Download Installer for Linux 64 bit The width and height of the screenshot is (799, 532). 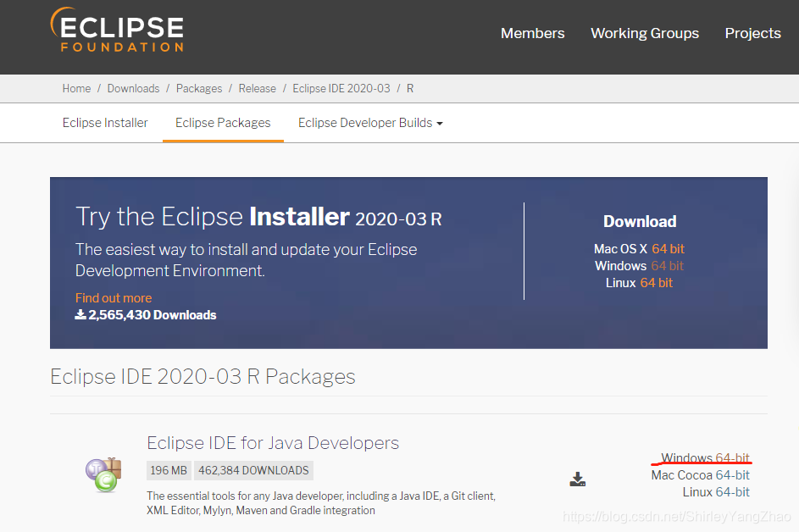click(x=657, y=283)
